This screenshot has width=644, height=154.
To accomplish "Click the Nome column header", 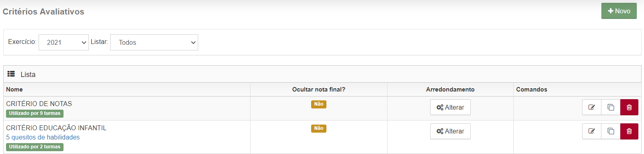I will click(x=14, y=89).
